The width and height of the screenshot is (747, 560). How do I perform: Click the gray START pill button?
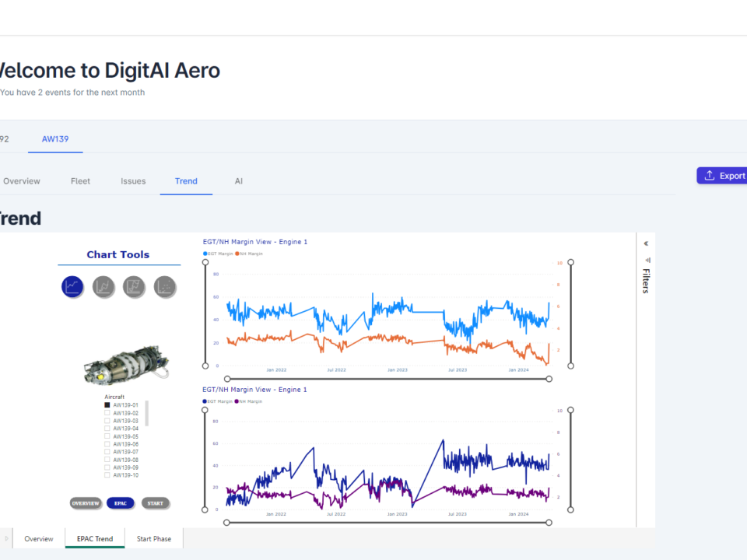[x=156, y=503]
